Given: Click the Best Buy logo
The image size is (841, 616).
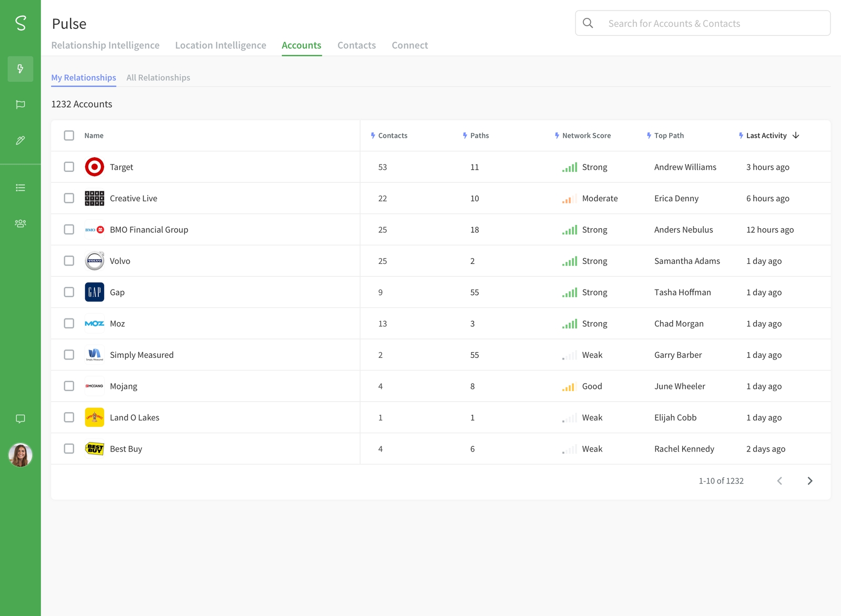Looking at the screenshot, I should click(95, 448).
